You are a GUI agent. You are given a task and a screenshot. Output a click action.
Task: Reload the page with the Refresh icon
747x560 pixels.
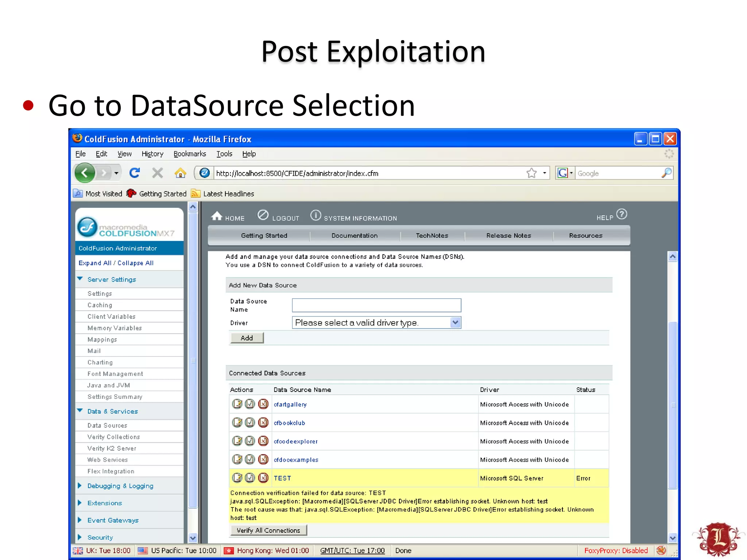pos(135,173)
